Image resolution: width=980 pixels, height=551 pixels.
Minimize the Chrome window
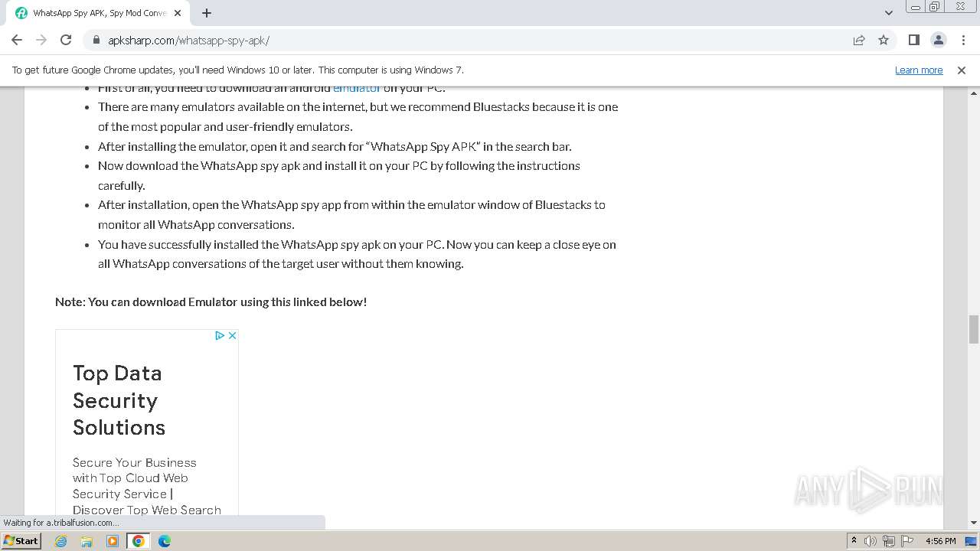(x=916, y=7)
